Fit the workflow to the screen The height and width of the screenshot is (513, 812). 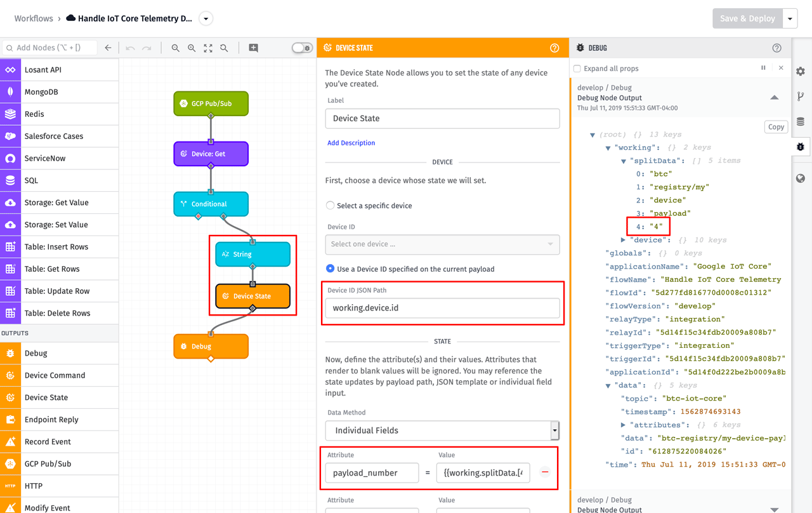click(x=208, y=48)
